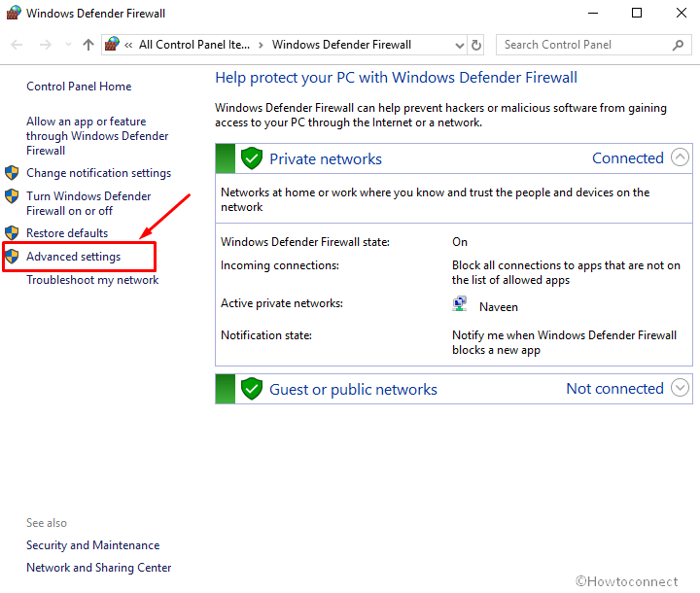This screenshot has width=700, height=593.
Task: Click the Private networks green shield icon
Action: click(x=252, y=158)
